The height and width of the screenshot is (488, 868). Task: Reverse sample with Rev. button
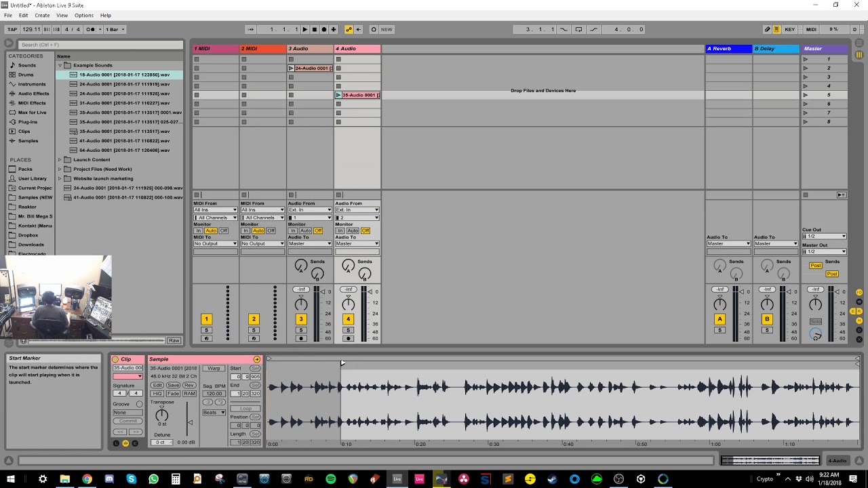pos(189,385)
